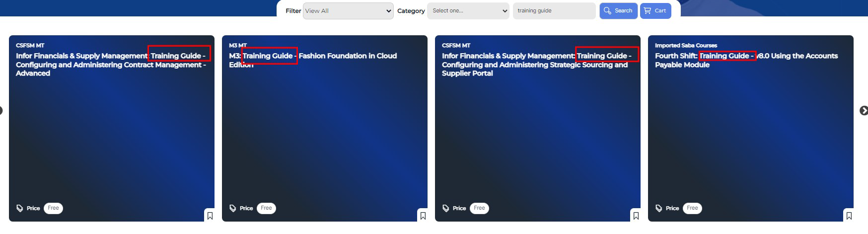Open the Cart

click(655, 11)
